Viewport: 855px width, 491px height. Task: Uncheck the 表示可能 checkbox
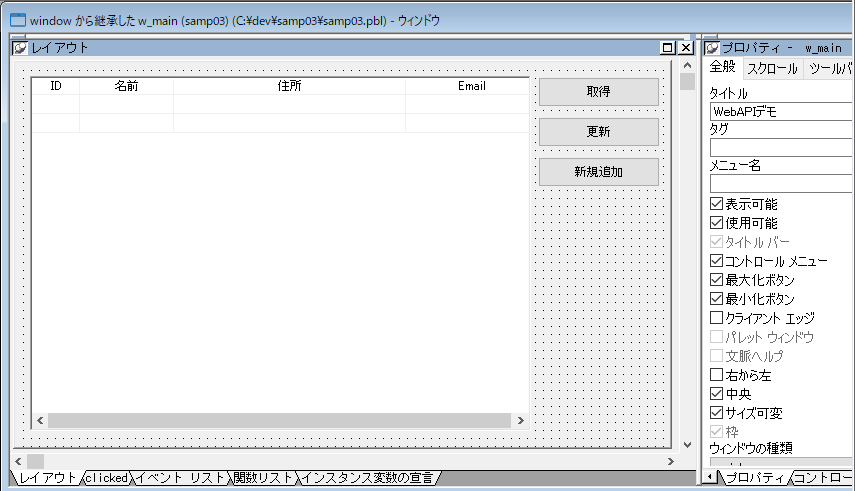point(716,204)
